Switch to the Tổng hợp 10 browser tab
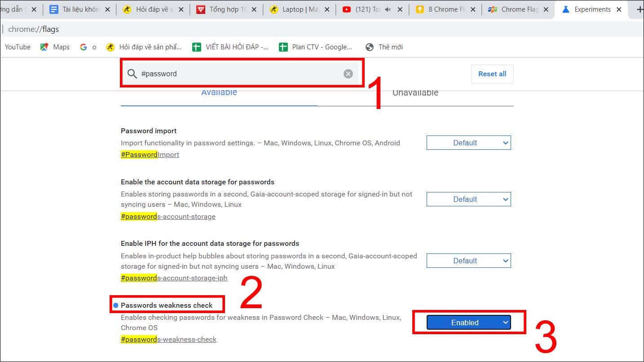 pyautogui.click(x=227, y=9)
